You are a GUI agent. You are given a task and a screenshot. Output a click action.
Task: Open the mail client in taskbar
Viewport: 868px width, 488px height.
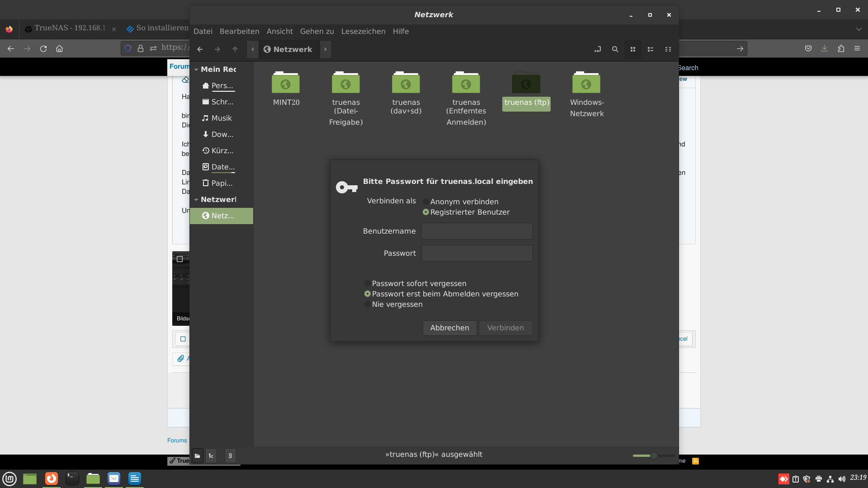coord(114,479)
